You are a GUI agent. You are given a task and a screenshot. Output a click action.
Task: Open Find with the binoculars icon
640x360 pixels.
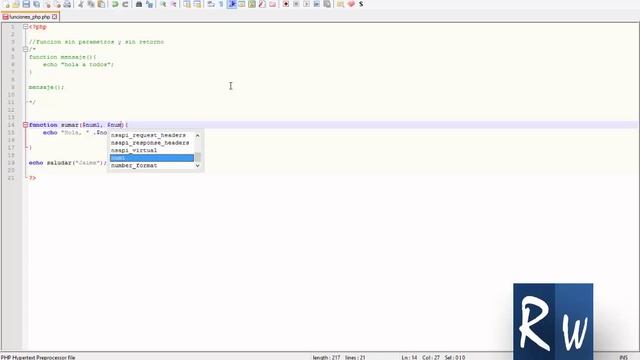[x=139, y=4]
